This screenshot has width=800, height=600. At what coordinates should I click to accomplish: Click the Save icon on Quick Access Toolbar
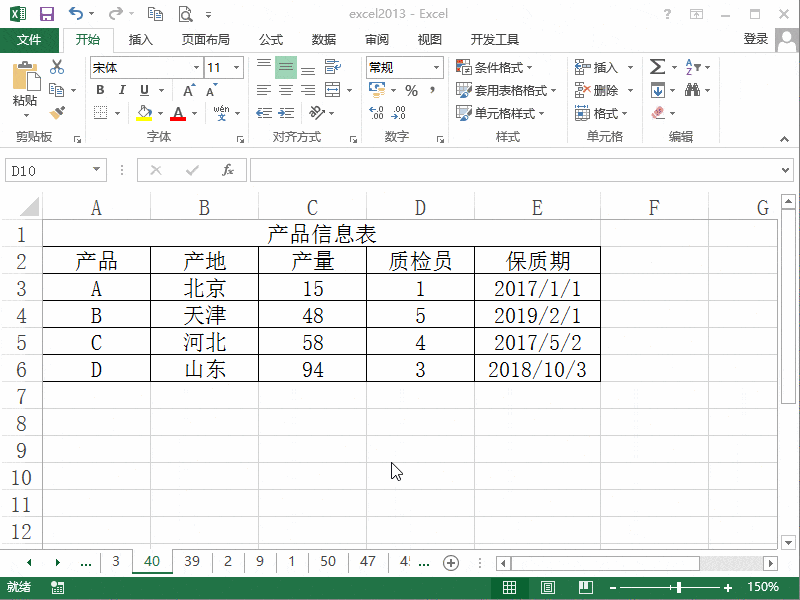[45, 13]
